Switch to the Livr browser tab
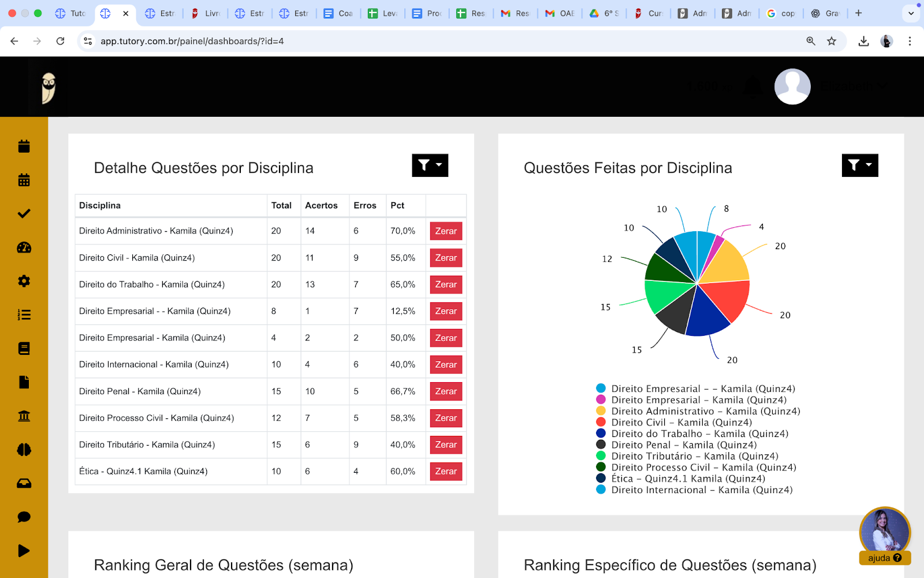This screenshot has height=578, width=924. tap(206, 13)
